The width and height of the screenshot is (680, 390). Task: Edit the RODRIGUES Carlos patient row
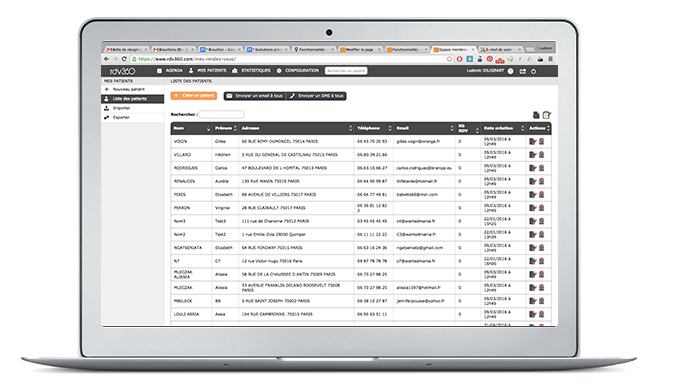point(533,168)
